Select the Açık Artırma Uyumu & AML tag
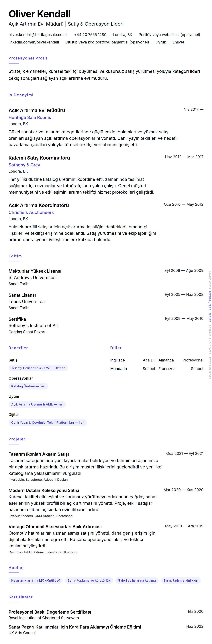This screenshot has height=644, width=212. click(x=37, y=404)
